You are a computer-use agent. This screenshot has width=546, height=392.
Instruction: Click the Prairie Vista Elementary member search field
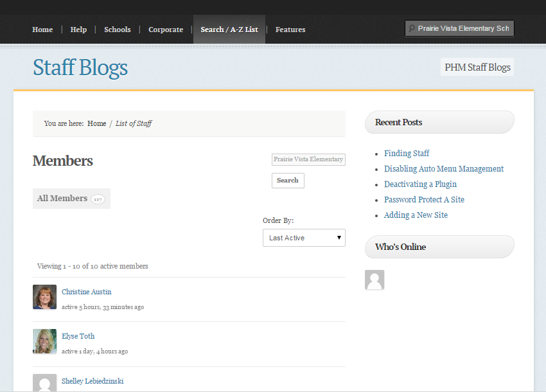click(x=308, y=159)
